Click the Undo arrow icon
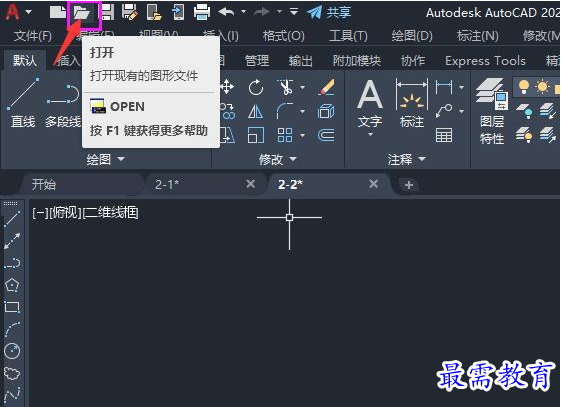The width and height of the screenshot is (561, 407). [226, 12]
